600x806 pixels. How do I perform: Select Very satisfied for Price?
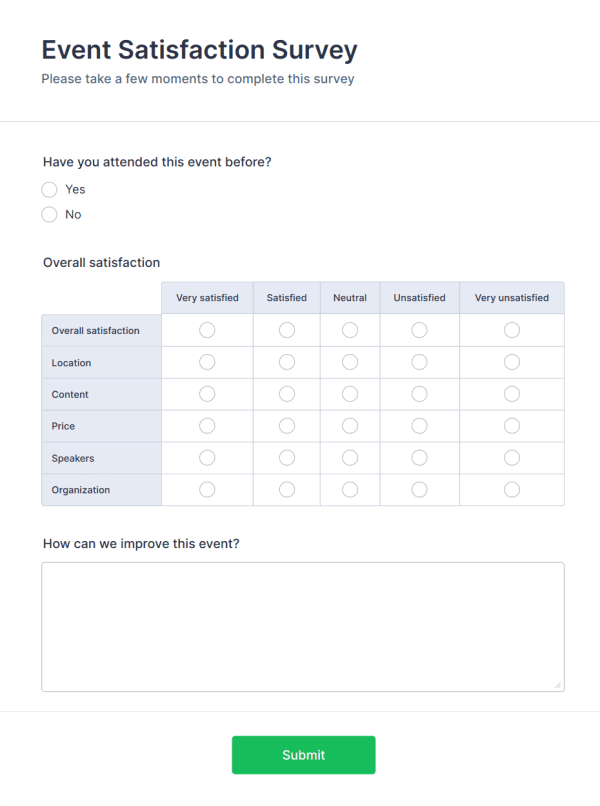click(x=207, y=426)
